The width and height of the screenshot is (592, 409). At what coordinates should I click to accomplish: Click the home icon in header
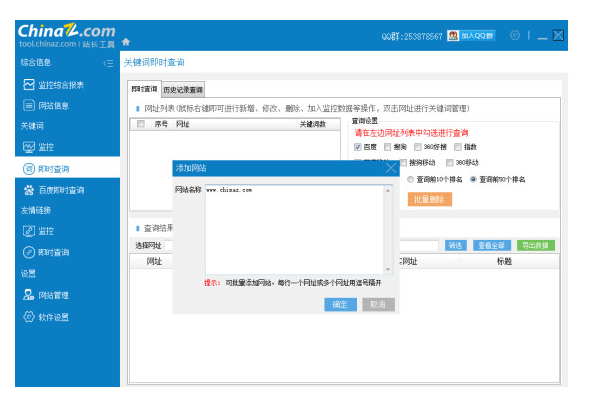point(126,42)
